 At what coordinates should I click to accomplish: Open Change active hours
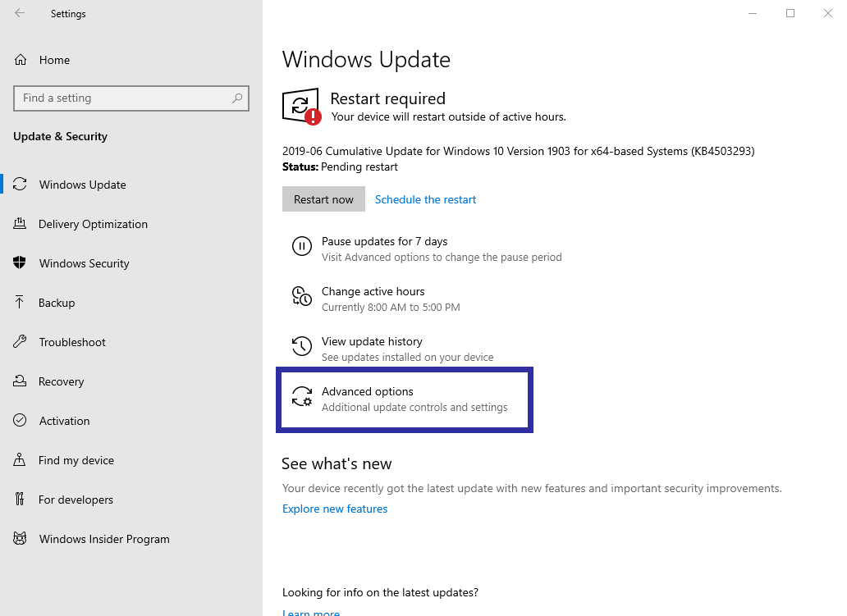[x=373, y=291]
